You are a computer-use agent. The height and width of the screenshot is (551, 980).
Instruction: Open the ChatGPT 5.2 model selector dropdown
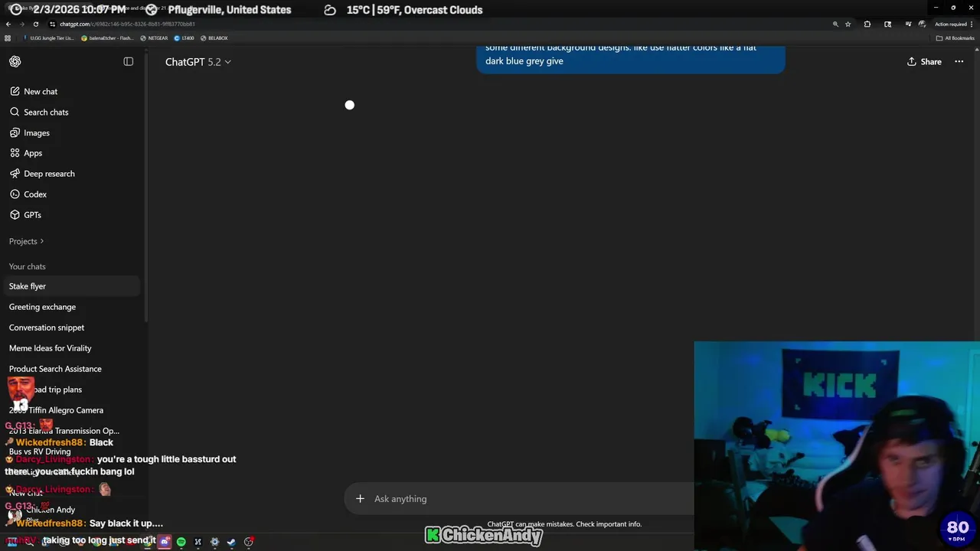[x=198, y=61]
